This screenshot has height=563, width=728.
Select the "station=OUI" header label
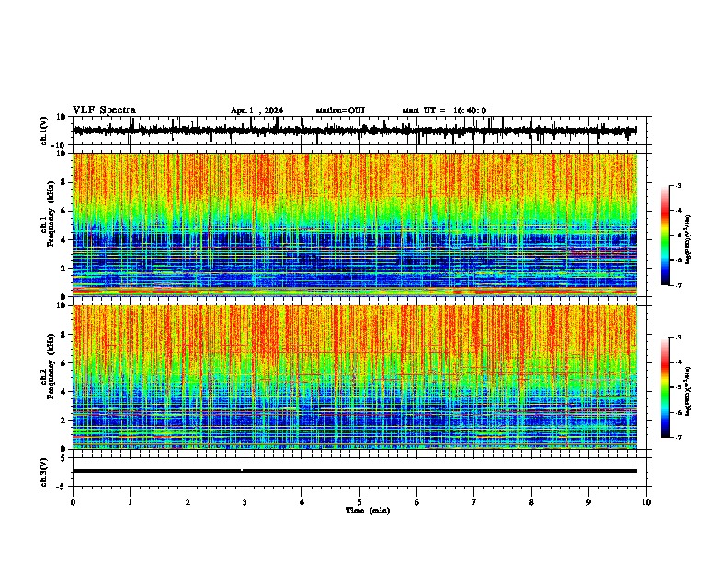[x=340, y=110]
